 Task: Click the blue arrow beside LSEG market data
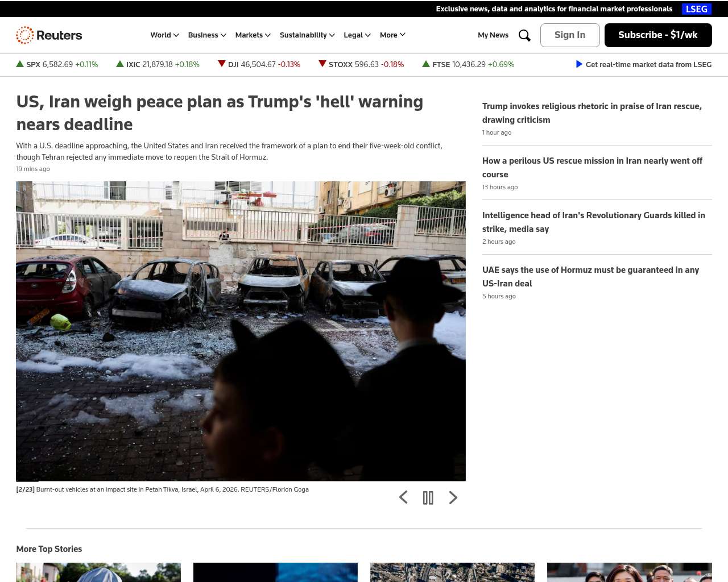click(x=579, y=64)
